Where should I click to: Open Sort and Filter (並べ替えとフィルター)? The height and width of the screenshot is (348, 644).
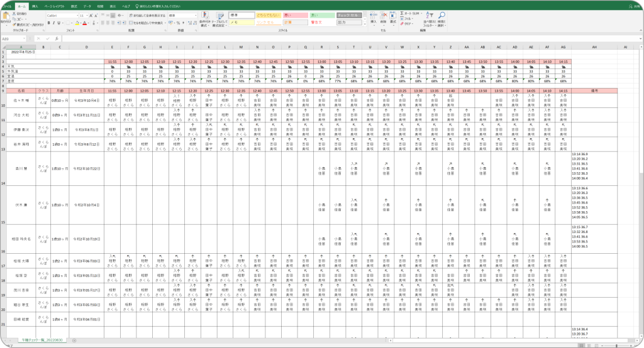430,19
